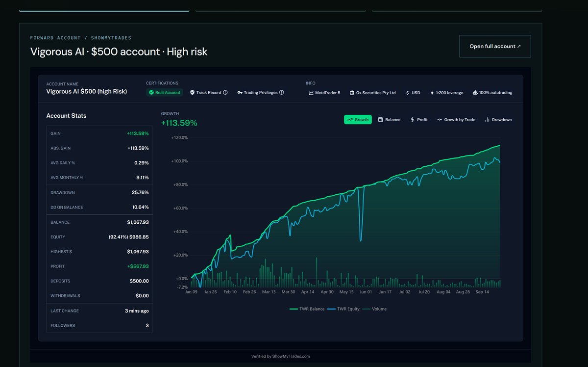The height and width of the screenshot is (367, 588).
Task: Click the 1:200 leverage label
Action: point(449,93)
